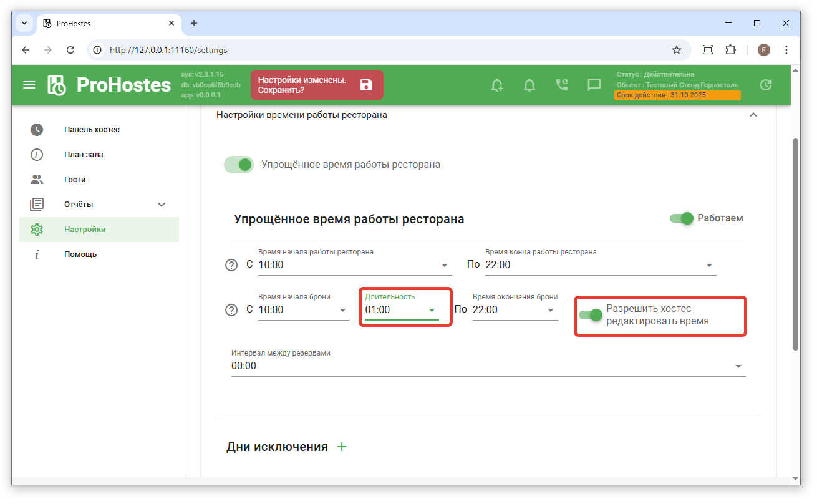Open the restaurant closing time dropdown
Image resolution: width=817 pixels, height=504 pixels.
[x=708, y=265]
